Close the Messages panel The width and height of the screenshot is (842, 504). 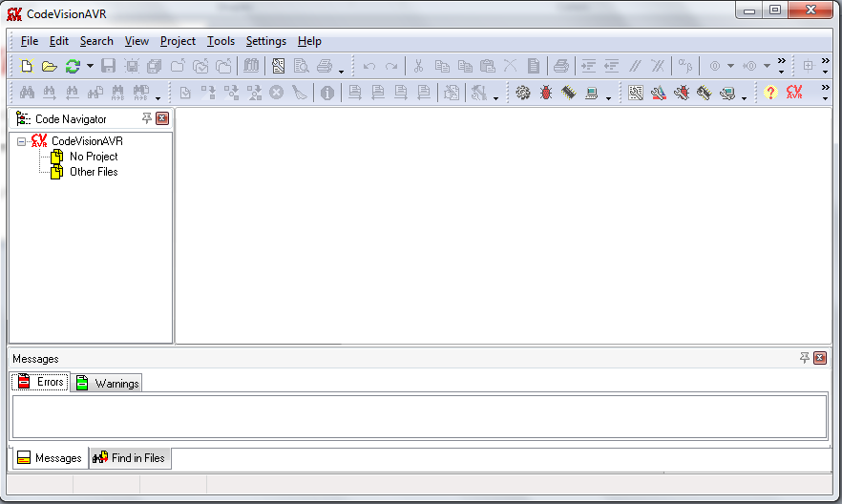[x=820, y=357]
